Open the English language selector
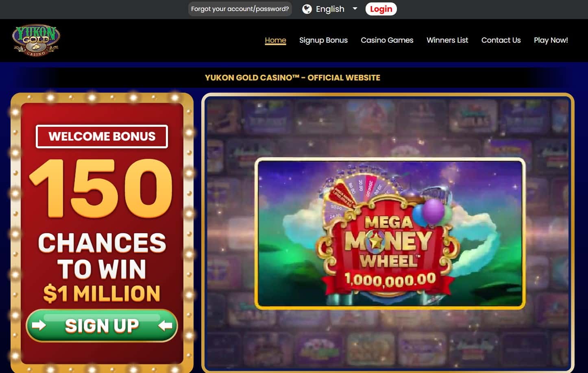This screenshot has height=373, width=588. click(x=330, y=9)
